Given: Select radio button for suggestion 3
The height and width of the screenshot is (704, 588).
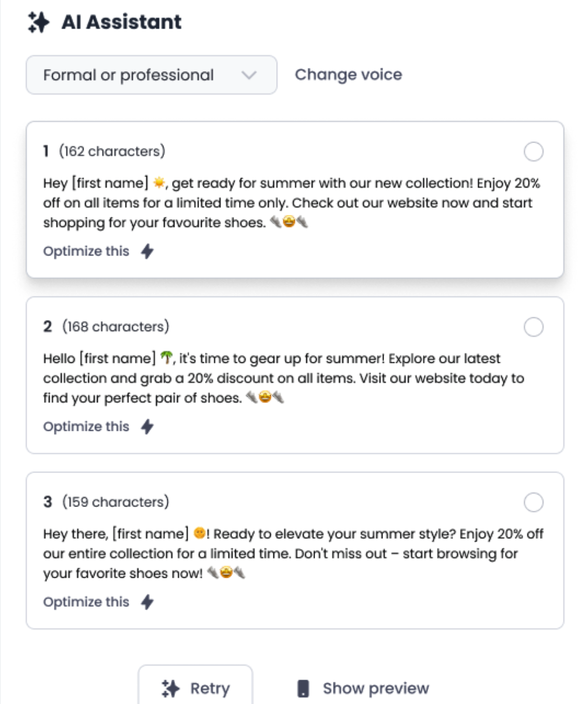Looking at the screenshot, I should pos(534,502).
